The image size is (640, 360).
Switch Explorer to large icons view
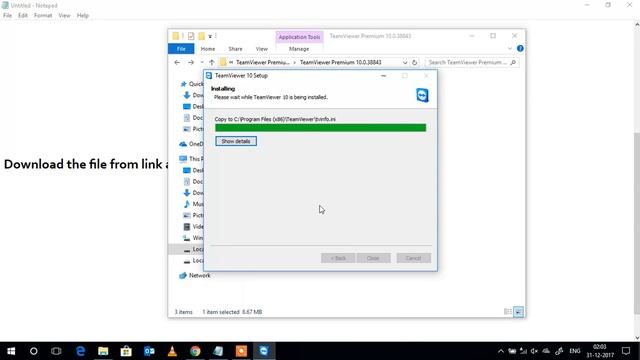[518, 312]
